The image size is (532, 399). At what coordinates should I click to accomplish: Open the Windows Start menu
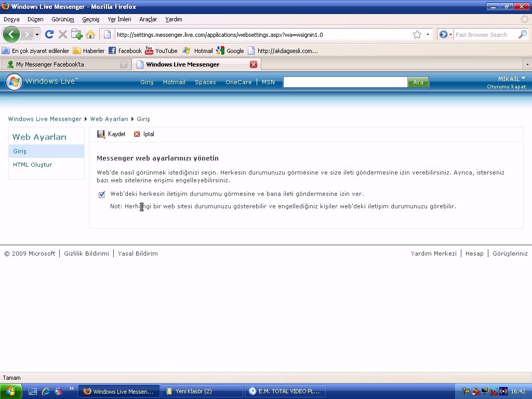tap(11, 391)
